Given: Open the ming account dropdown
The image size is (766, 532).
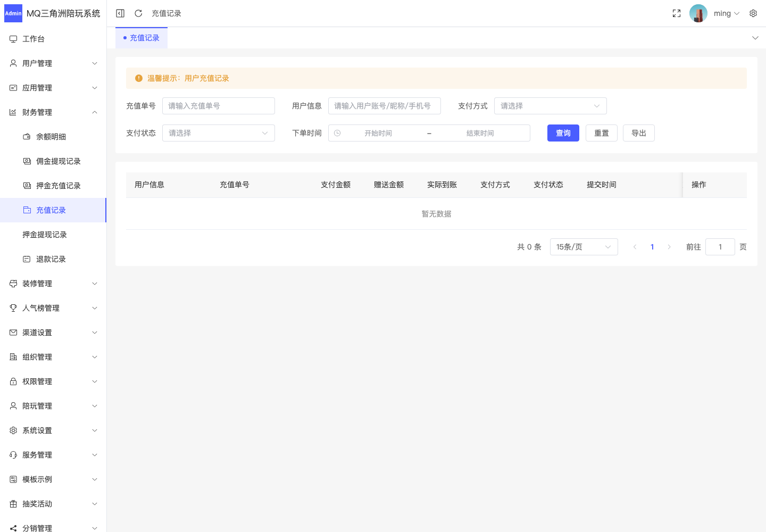Looking at the screenshot, I should pos(727,13).
